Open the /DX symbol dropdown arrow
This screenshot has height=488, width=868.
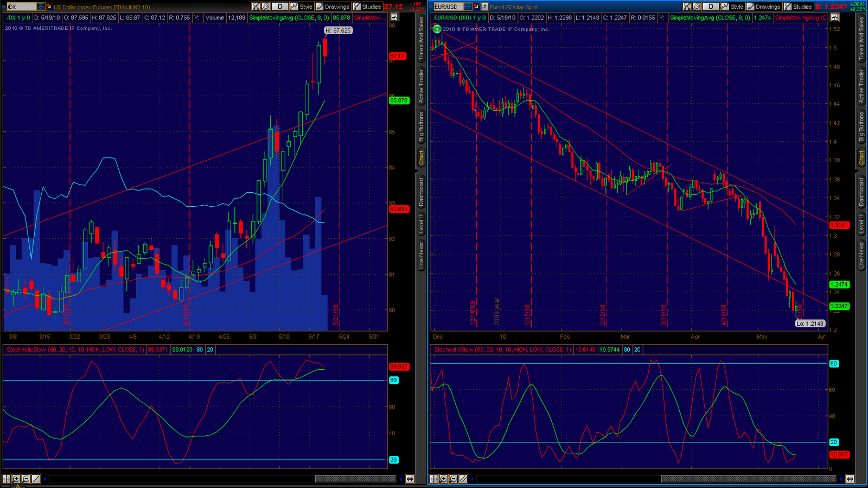(x=41, y=7)
